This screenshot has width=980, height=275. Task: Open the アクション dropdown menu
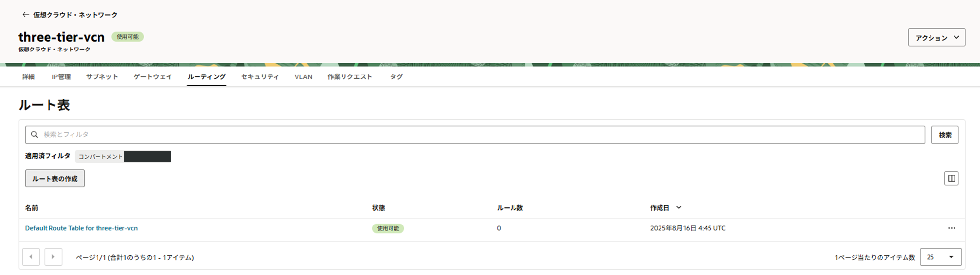[936, 37]
